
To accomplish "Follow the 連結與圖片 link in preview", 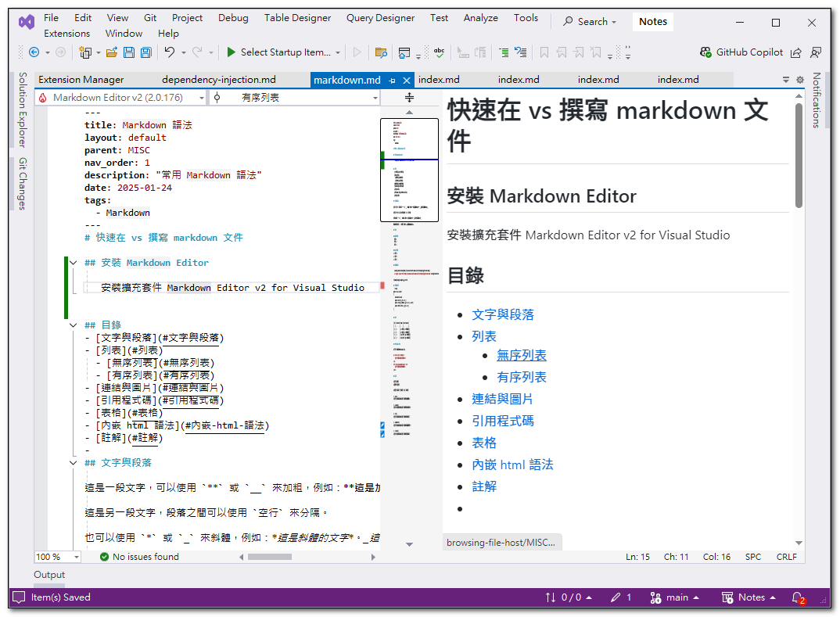I will click(502, 399).
